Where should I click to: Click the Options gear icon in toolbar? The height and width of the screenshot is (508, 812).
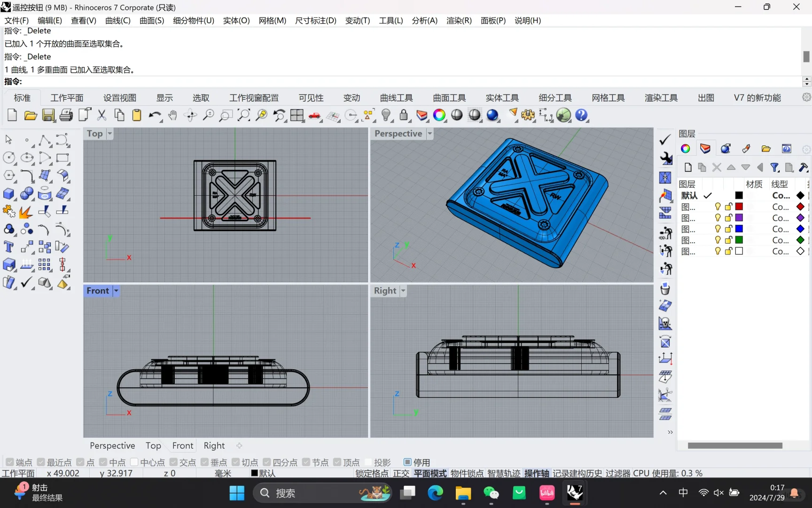coord(528,115)
